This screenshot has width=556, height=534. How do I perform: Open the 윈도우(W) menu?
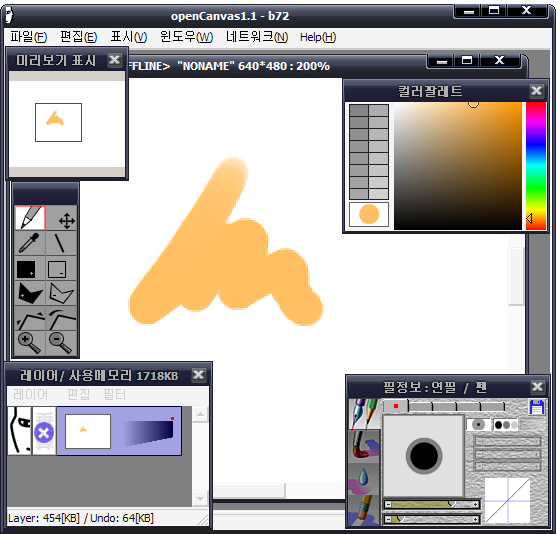click(186, 37)
